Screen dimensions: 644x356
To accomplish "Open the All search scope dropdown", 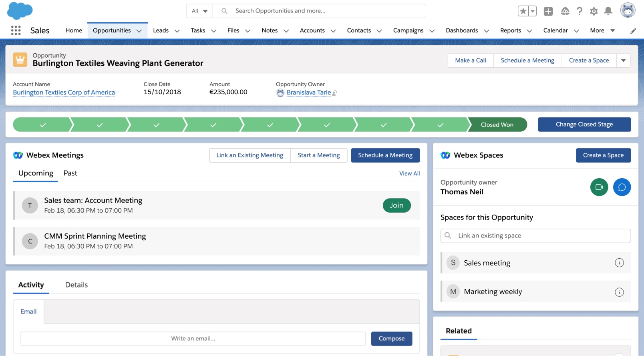I will (x=199, y=11).
